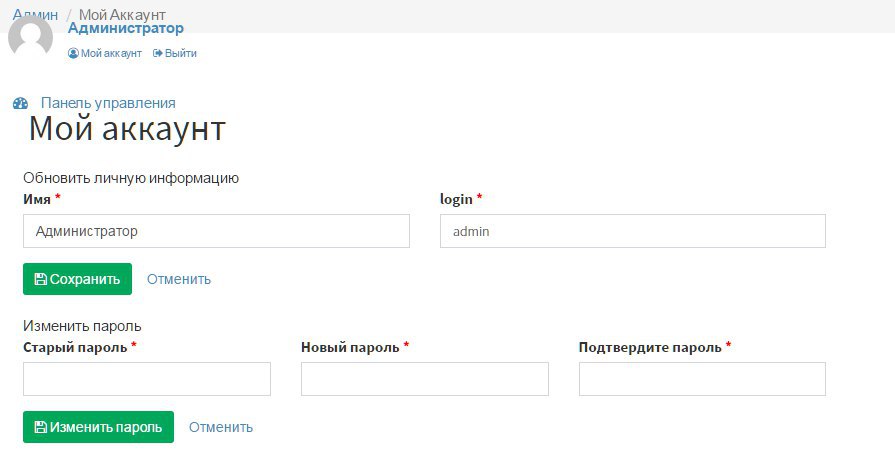Viewport: 895px width, 451px height.
Task: Click the Администратор profile name link
Action: pos(126,28)
